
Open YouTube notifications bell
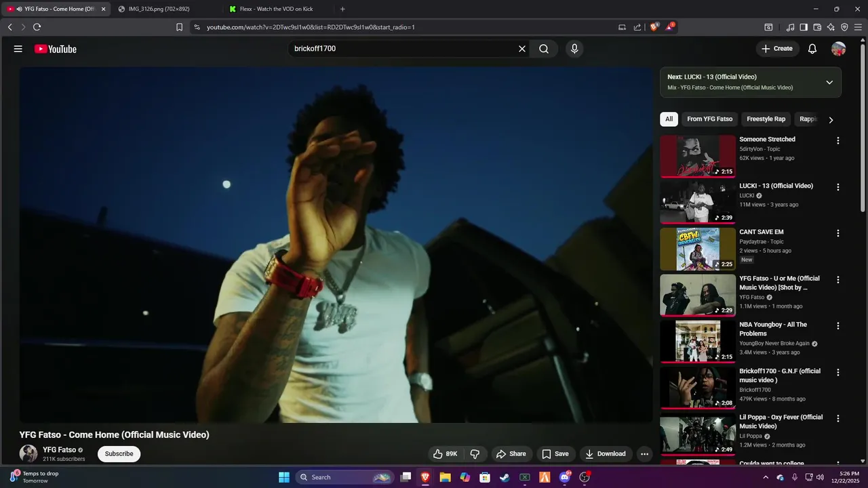(812, 49)
